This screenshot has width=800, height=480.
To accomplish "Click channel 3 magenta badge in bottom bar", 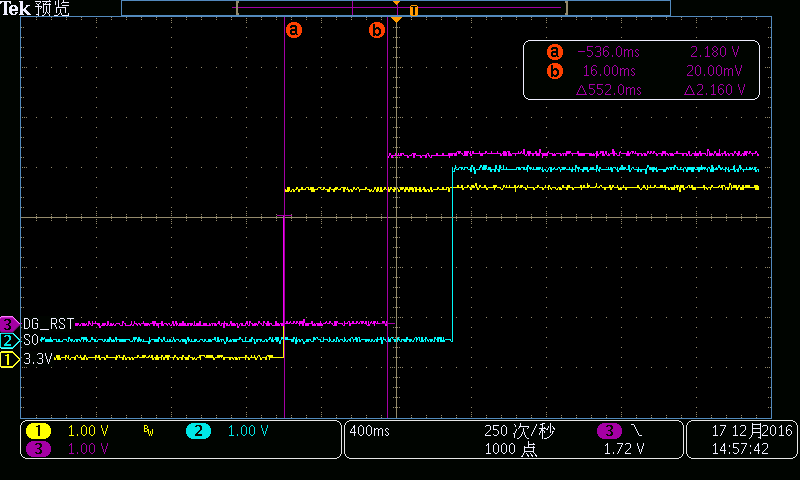I will [x=38, y=449].
